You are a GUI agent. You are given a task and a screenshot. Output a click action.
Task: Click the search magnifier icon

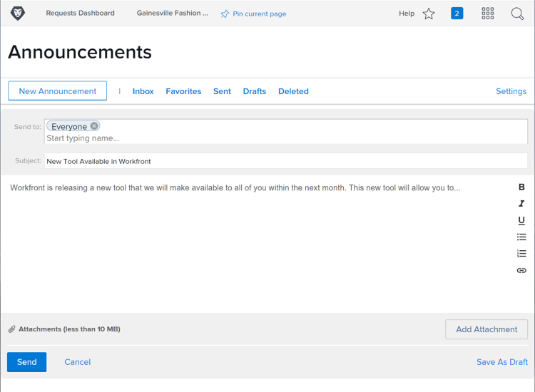pyautogui.click(x=517, y=14)
